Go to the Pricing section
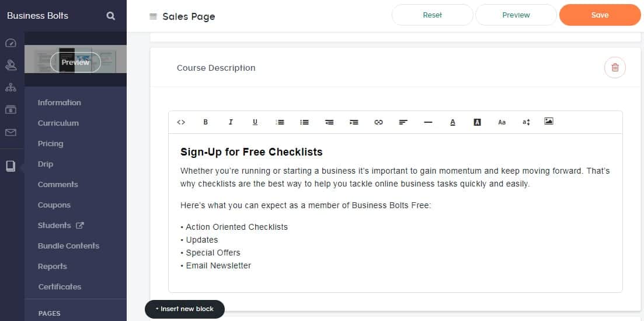644x321 pixels. pyautogui.click(x=51, y=144)
